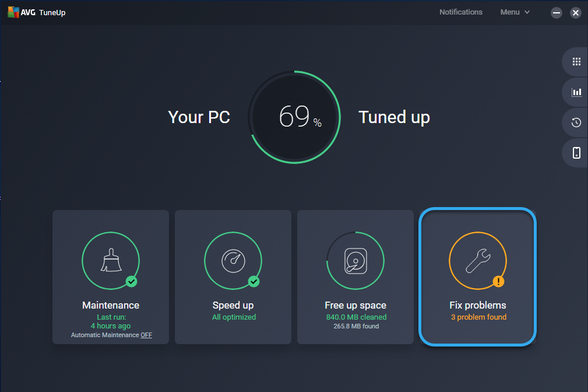This screenshot has width=588, height=392.
Task: Select the Speed up title text
Action: (233, 305)
